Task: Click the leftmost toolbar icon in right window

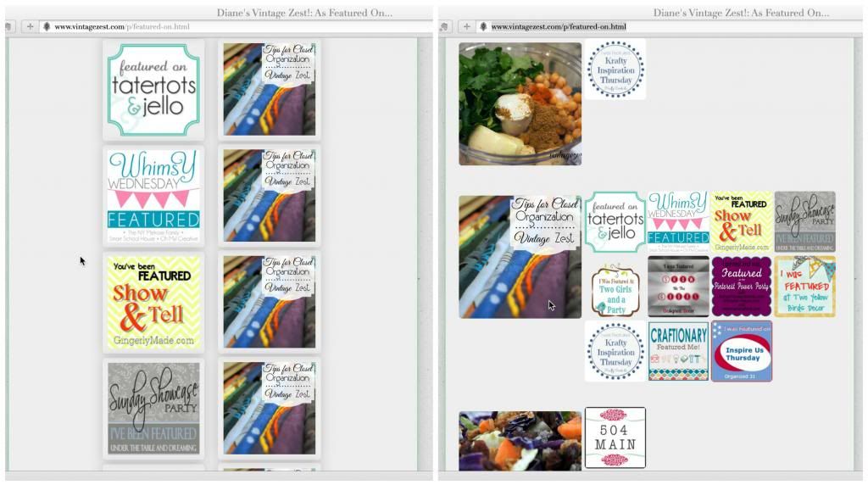Action: 445,26
